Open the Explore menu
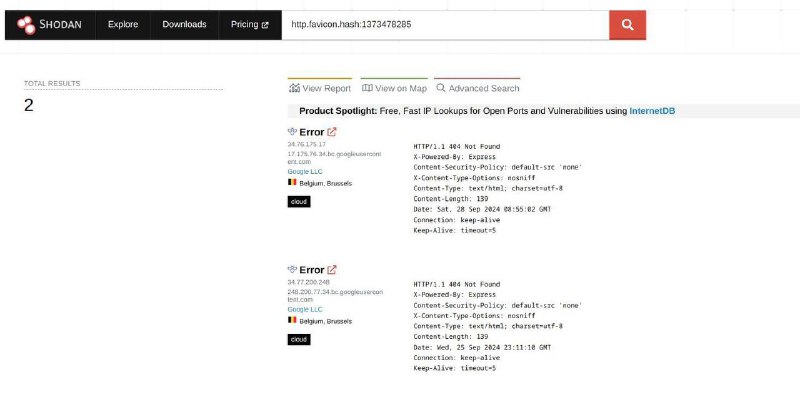 pos(123,24)
